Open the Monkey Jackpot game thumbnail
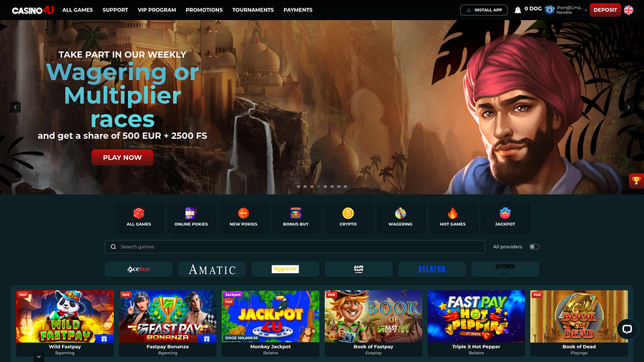 270,316
